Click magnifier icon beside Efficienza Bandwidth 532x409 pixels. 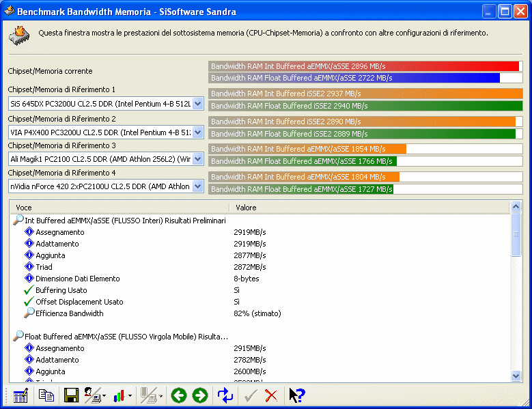click(29, 313)
